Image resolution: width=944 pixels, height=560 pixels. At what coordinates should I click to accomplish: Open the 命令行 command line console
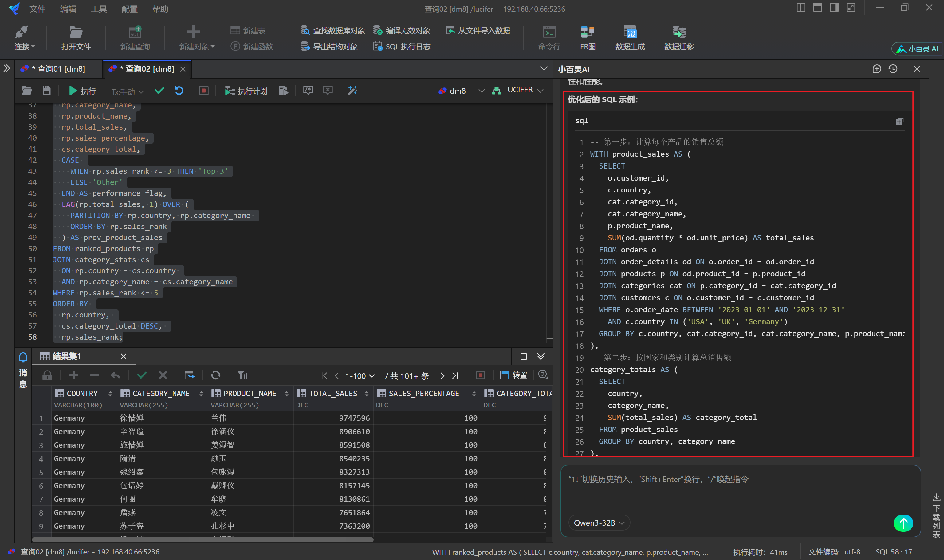[549, 37]
